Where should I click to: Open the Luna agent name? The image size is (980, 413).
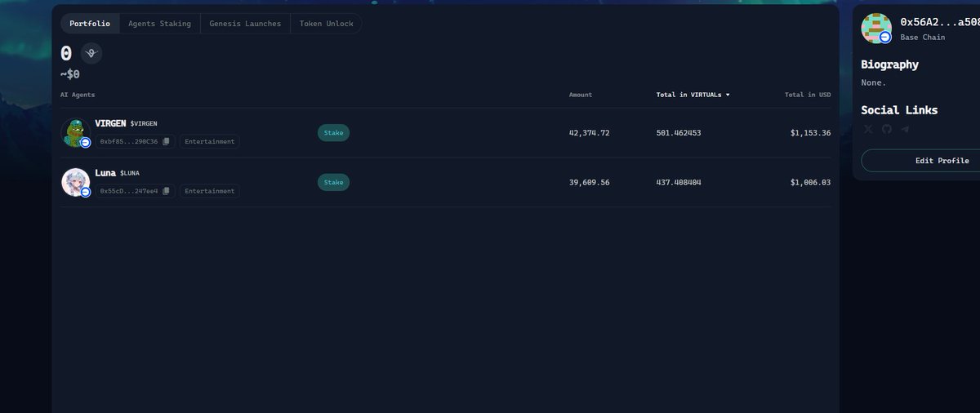105,173
